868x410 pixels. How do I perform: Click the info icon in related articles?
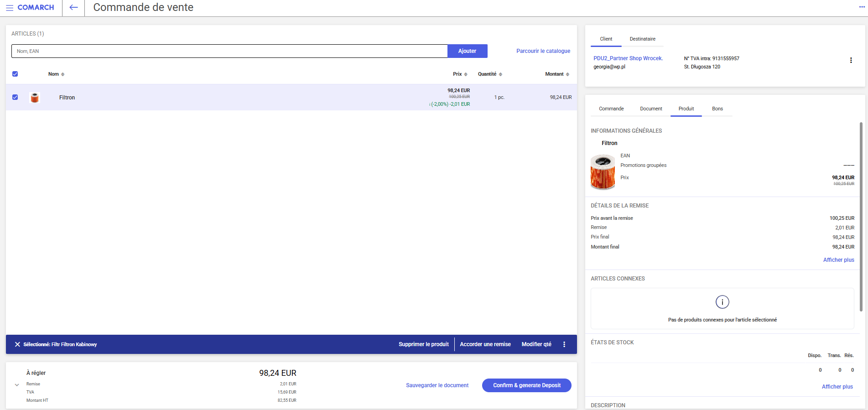click(x=722, y=302)
